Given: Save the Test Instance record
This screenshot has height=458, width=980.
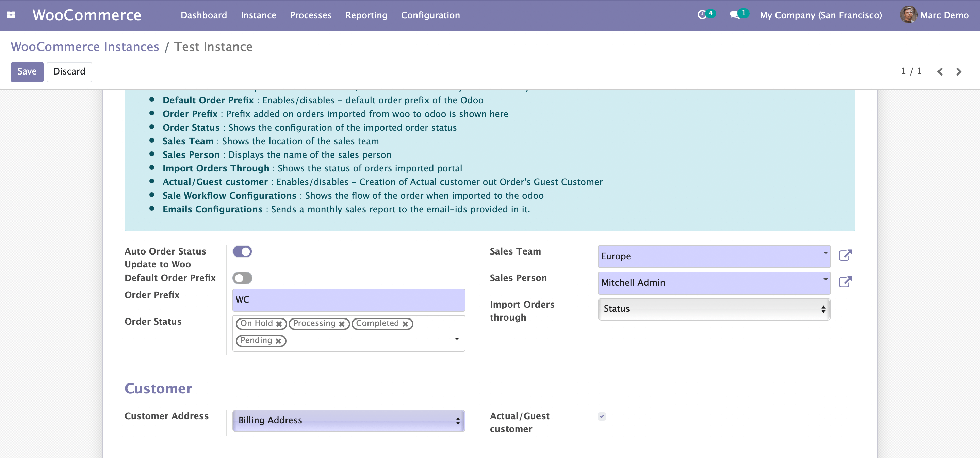Looking at the screenshot, I should tap(27, 71).
